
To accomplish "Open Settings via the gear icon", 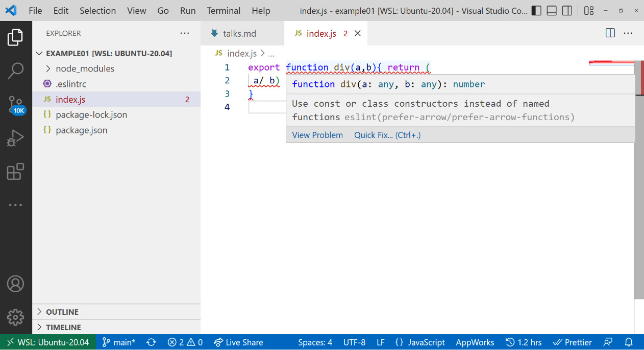I will coord(16,317).
